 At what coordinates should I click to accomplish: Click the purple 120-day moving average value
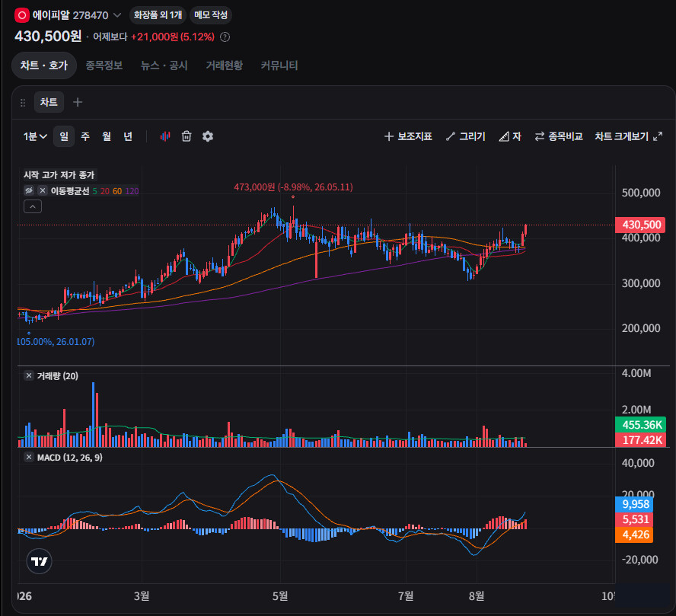tap(132, 191)
